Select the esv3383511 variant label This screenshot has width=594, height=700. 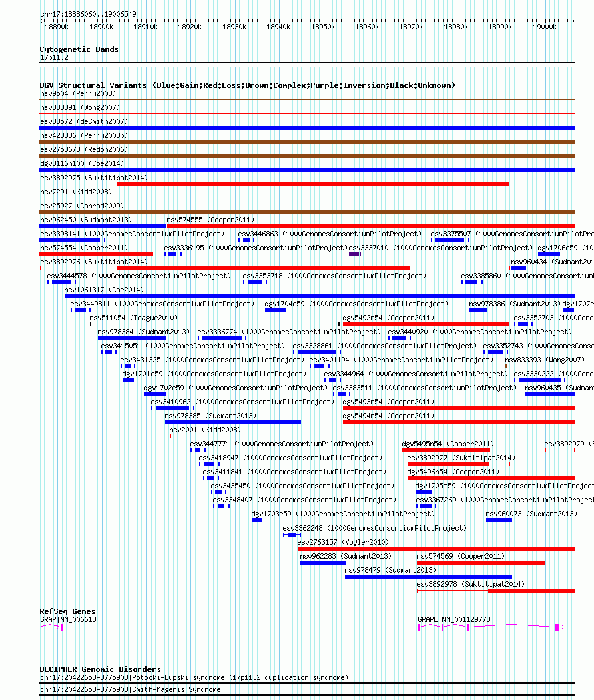[424, 388]
